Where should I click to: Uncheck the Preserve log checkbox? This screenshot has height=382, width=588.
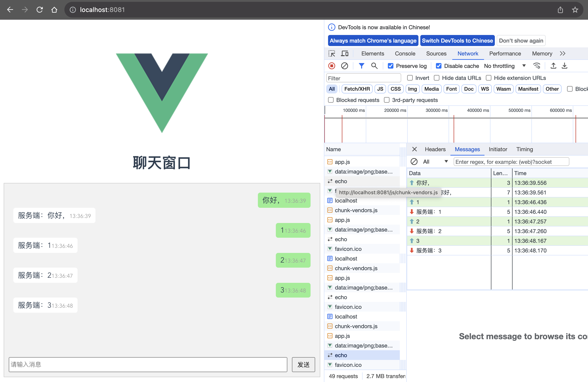click(x=390, y=66)
